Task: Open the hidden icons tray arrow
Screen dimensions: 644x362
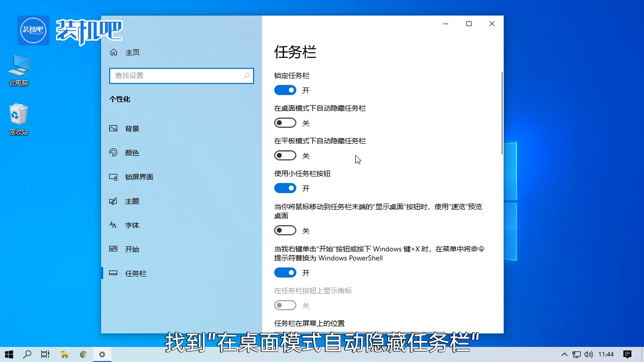Action: pyautogui.click(x=564, y=354)
